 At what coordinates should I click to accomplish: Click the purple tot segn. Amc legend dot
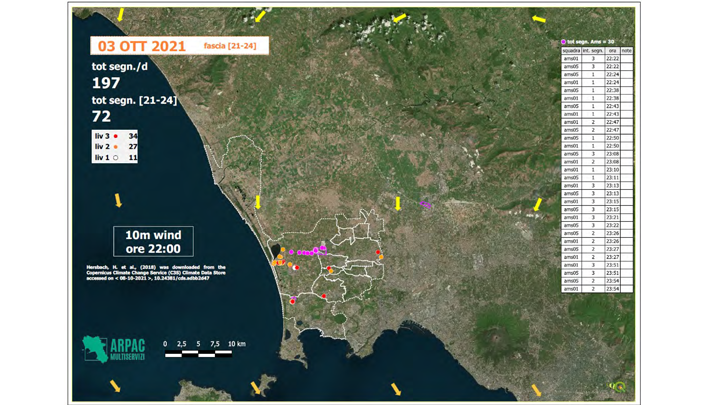click(x=564, y=42)
